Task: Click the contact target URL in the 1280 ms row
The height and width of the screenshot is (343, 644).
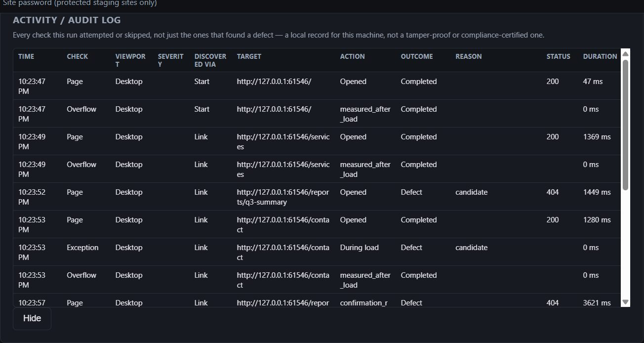Action: pyautogui.click(x=283, y=225)
